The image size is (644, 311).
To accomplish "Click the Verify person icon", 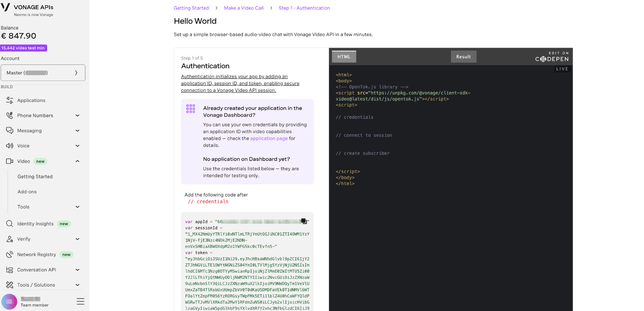I will [10, 239].
